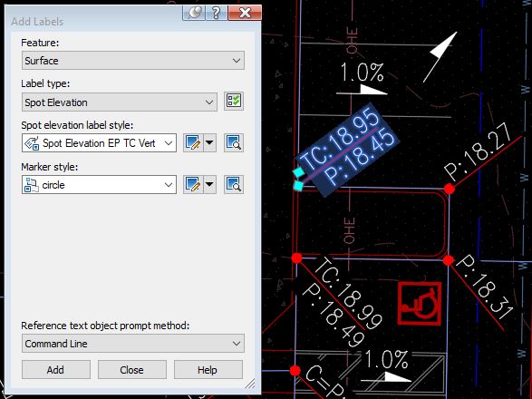
Task: Edit current spot elevation label style
Action: (x=193, y=142)
